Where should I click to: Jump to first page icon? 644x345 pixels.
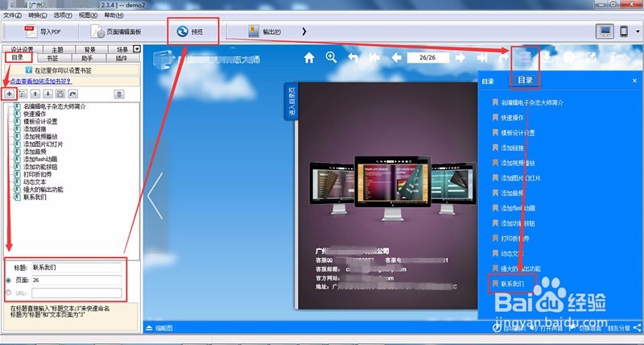click(x=374, y=57)
